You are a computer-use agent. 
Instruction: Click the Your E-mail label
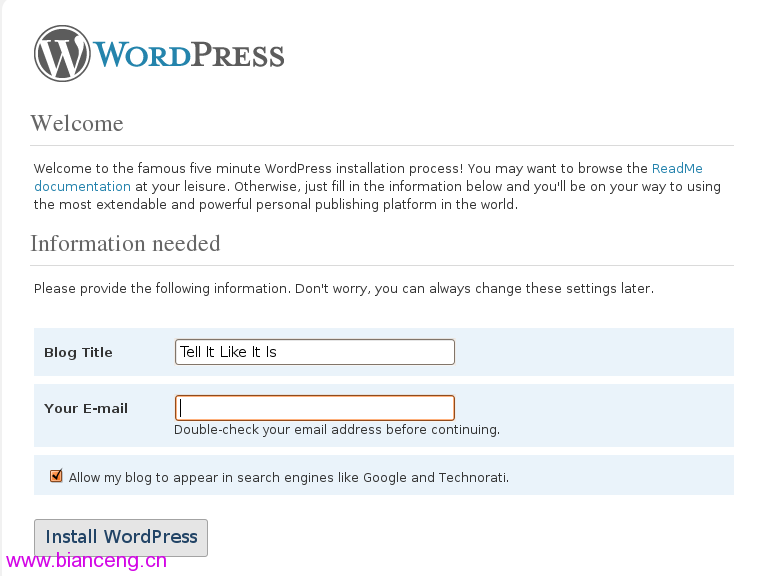pos(86,408)
